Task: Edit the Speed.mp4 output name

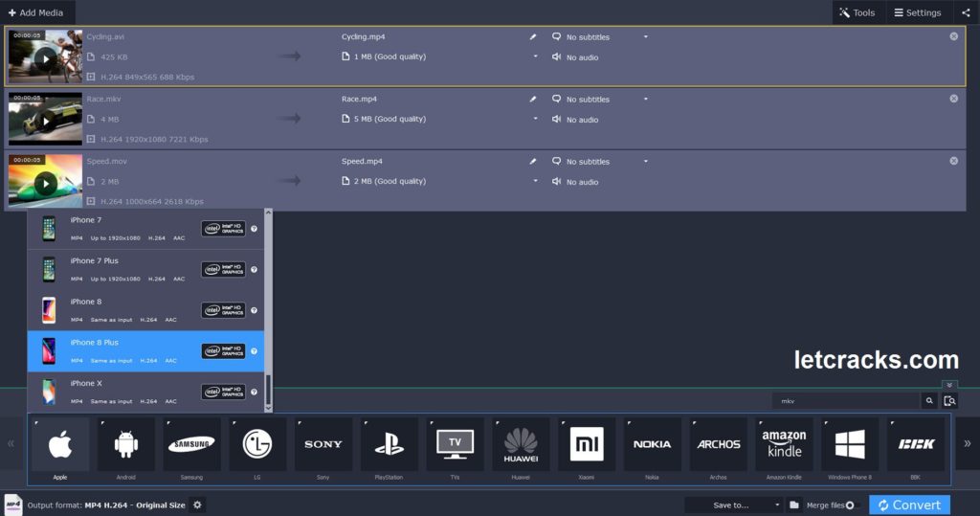Action: pos(532,162)
